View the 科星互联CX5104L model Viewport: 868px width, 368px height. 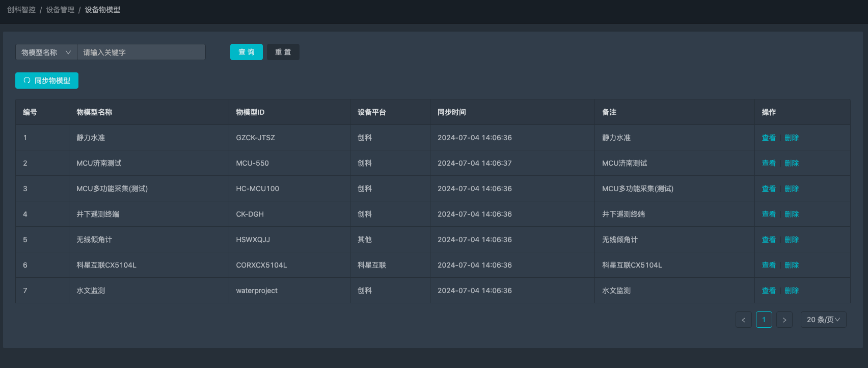point(768,265)
